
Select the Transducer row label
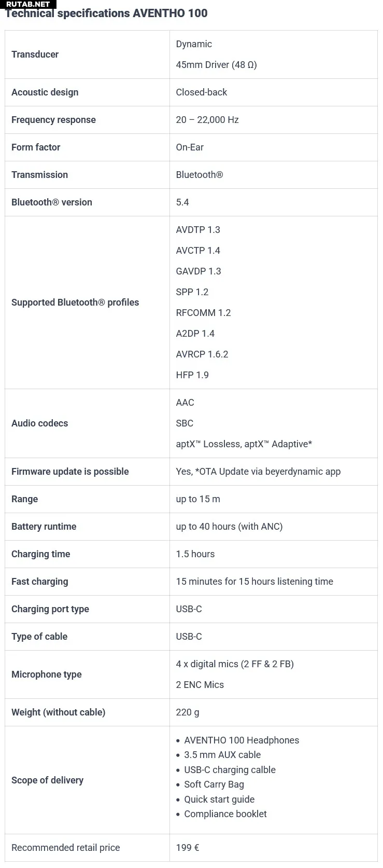click(x=35, y=54)
